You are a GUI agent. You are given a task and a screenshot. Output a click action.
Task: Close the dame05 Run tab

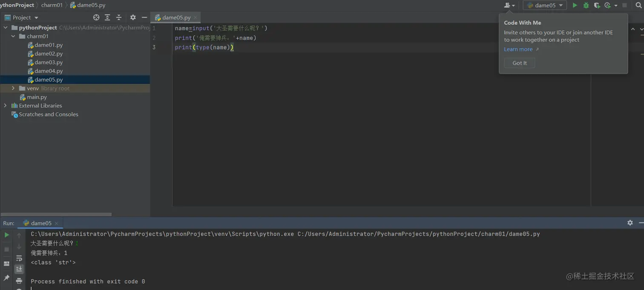(x=56, y=223)
